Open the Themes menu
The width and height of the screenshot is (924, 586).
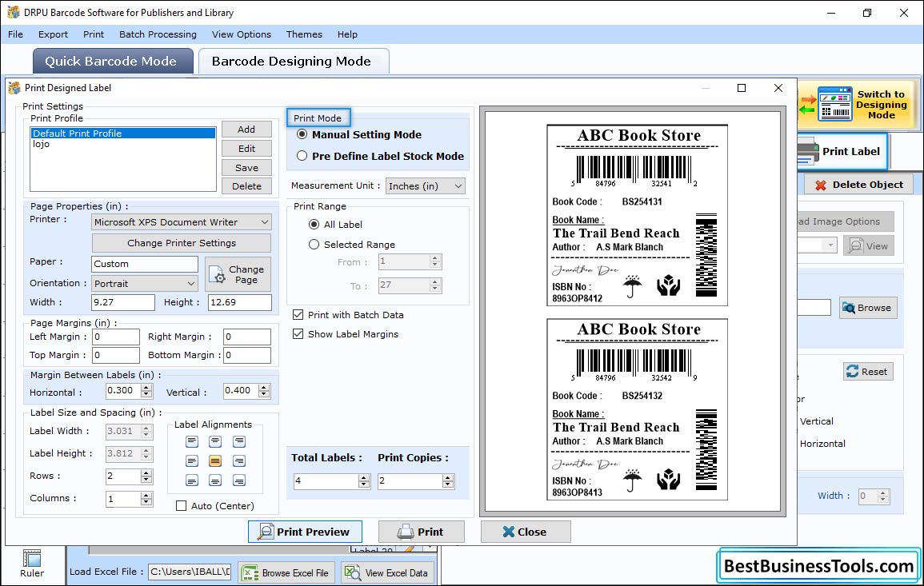click(x=304, y=34)
